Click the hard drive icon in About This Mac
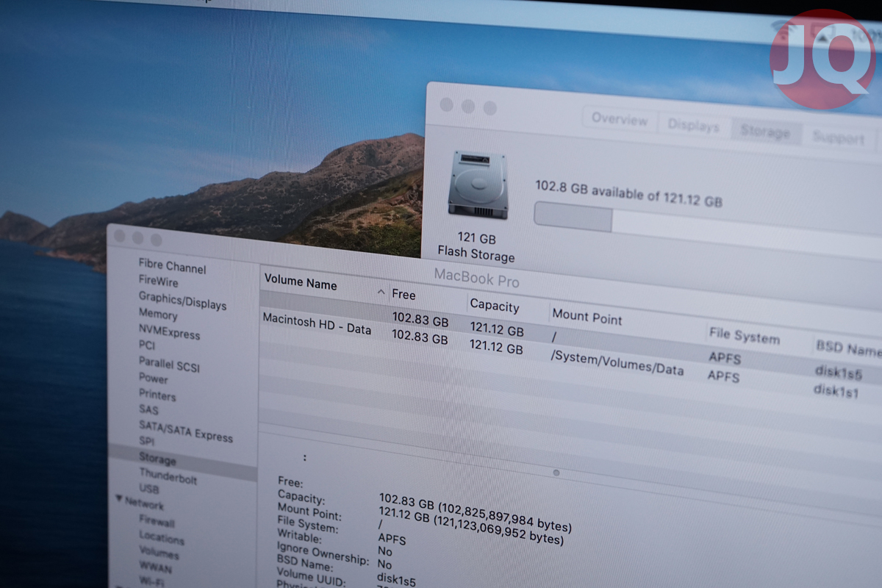The image size is (882, 588). click(478, 184)
